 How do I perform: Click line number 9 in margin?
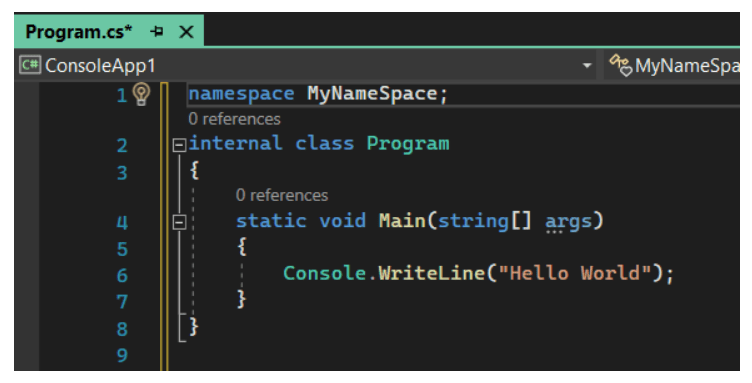(x=122, y=355)
